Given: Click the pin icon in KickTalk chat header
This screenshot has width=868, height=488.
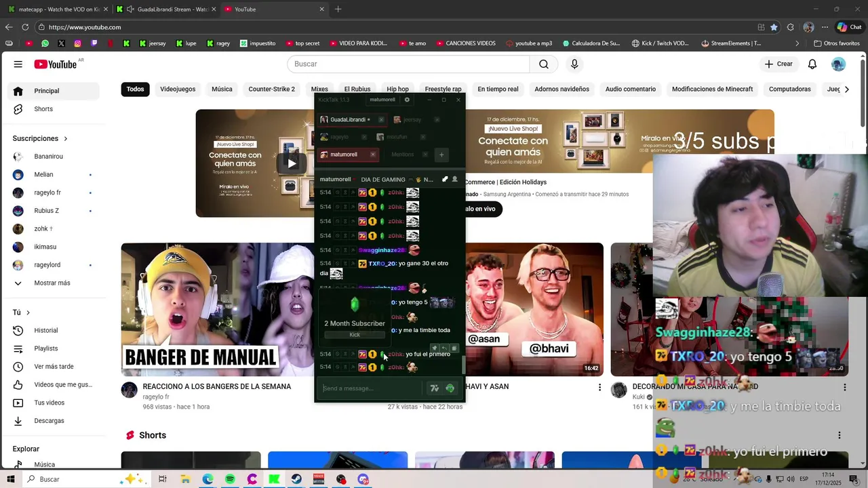Looking at the screenshot, I should coord(445,179).
